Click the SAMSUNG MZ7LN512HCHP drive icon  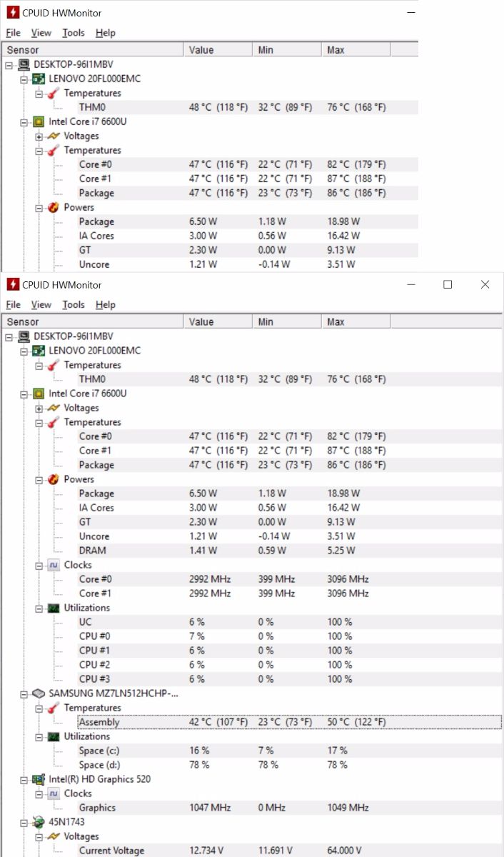(x=39, y=693)
